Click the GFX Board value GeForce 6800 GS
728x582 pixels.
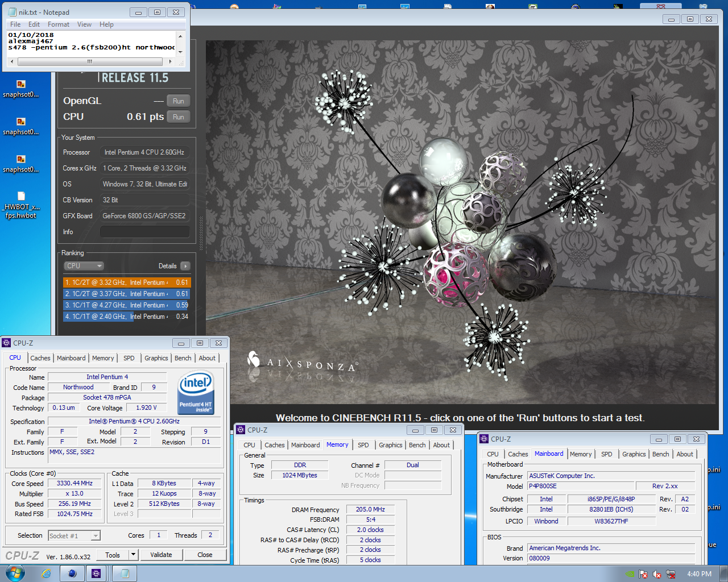145,216
